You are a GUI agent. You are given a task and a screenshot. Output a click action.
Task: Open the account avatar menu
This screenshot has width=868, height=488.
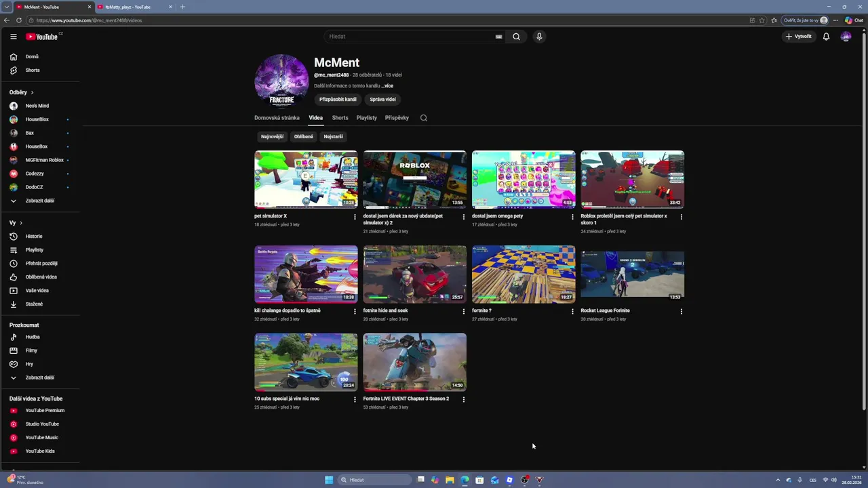coord(846,37)
